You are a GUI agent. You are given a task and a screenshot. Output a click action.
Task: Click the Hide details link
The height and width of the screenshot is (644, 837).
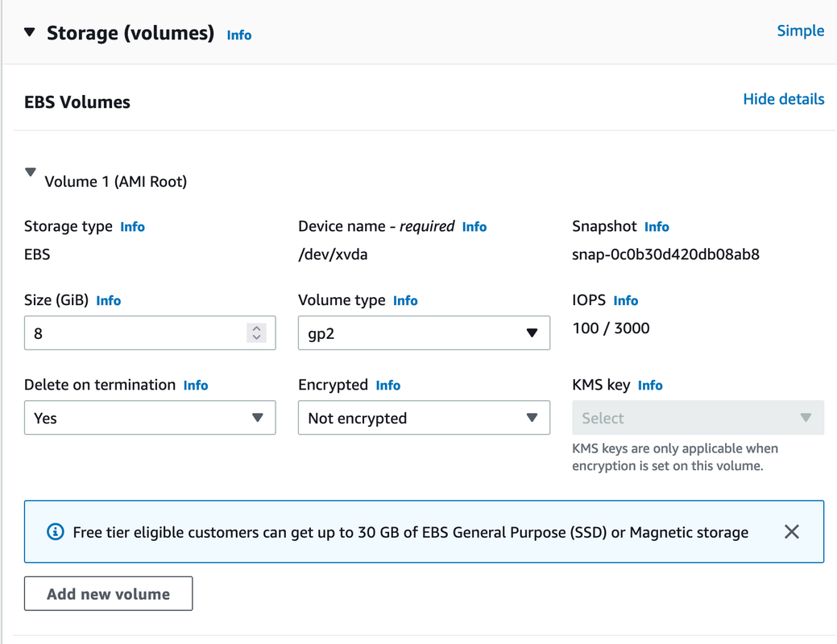click(x=783, y=99)
